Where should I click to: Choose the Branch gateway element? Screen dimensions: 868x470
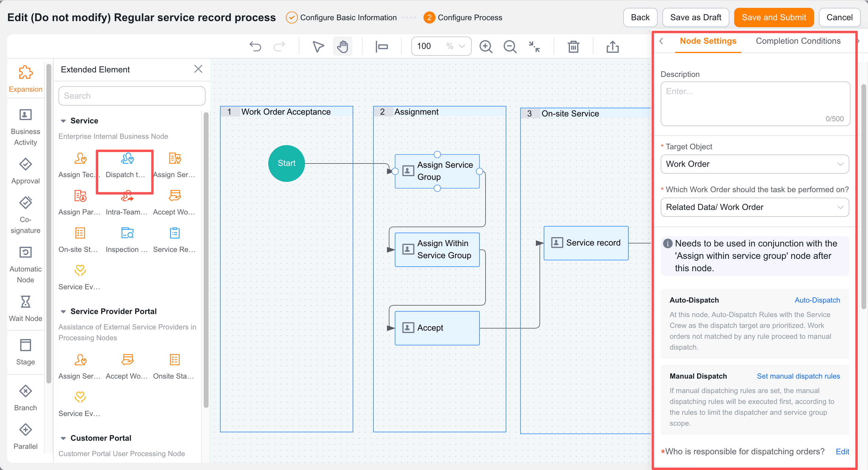point(25,398)
